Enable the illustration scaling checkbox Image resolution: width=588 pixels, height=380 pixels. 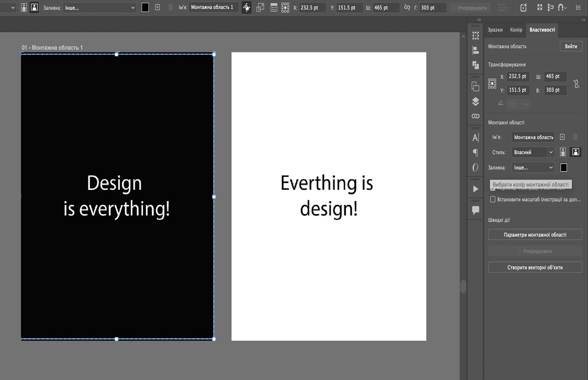point(493,199)
